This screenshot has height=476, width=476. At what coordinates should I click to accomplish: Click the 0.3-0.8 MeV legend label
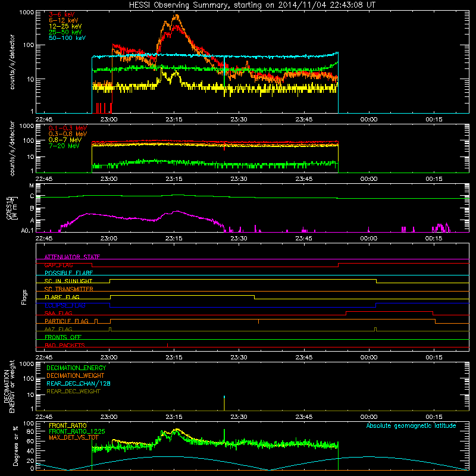click(x=68, y=134)
